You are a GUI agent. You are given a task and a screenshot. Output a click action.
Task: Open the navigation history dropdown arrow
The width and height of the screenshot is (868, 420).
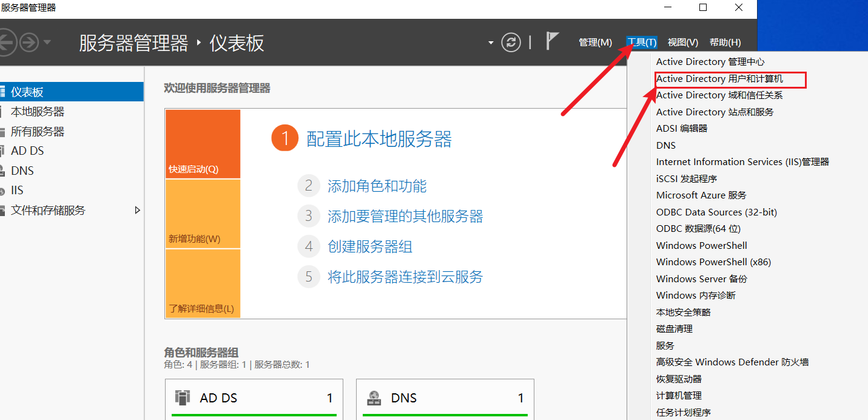tap(47, 42)
